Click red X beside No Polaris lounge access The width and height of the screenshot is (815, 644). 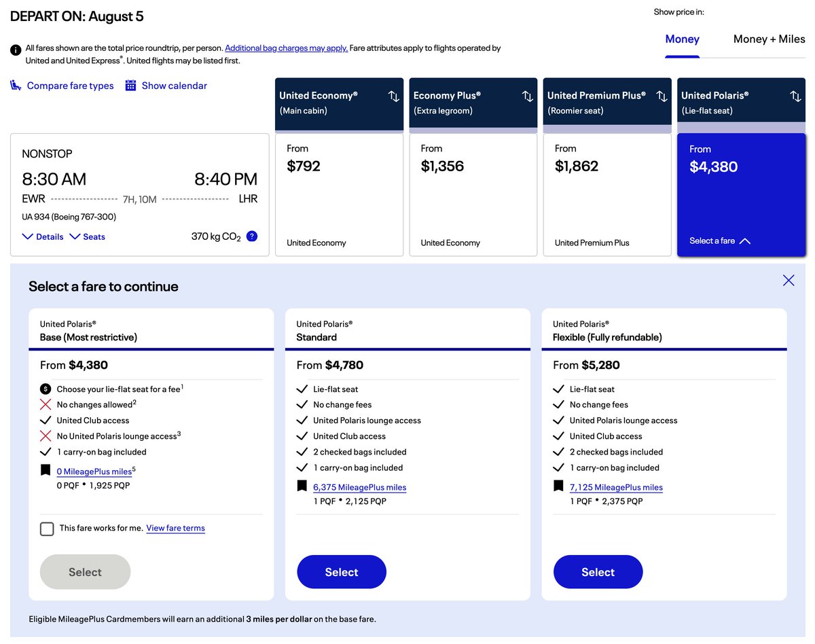point(46,436)
